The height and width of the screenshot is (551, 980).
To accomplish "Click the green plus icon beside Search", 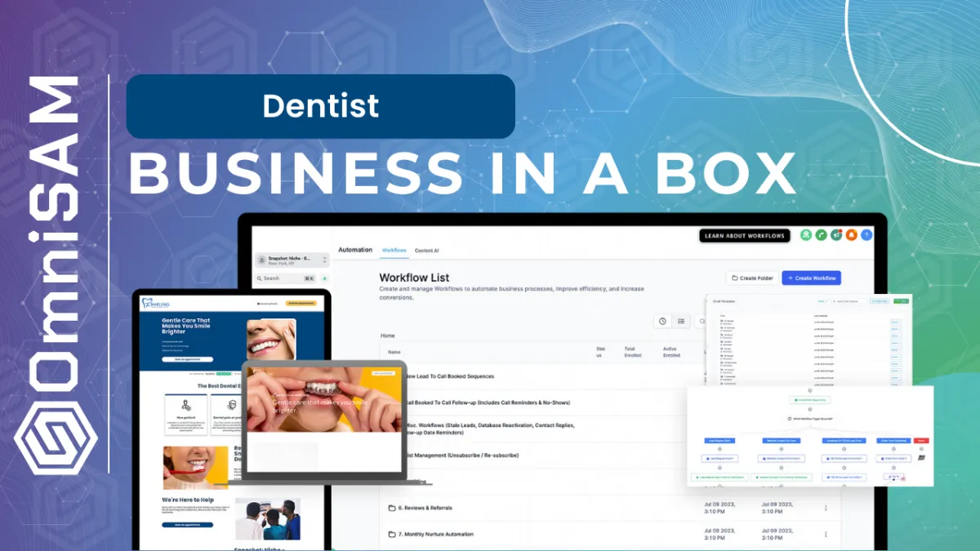I will [324, 278].
